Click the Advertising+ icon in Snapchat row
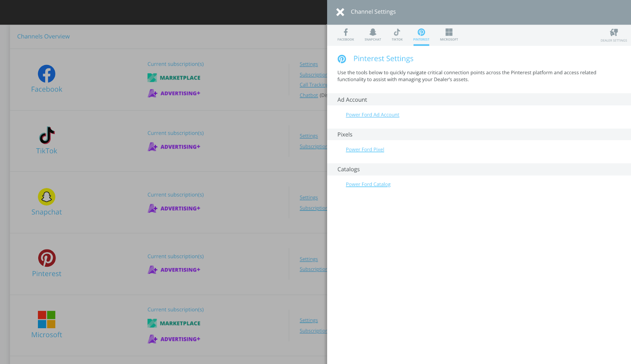 pyautogui.click(x=153, y=208)
